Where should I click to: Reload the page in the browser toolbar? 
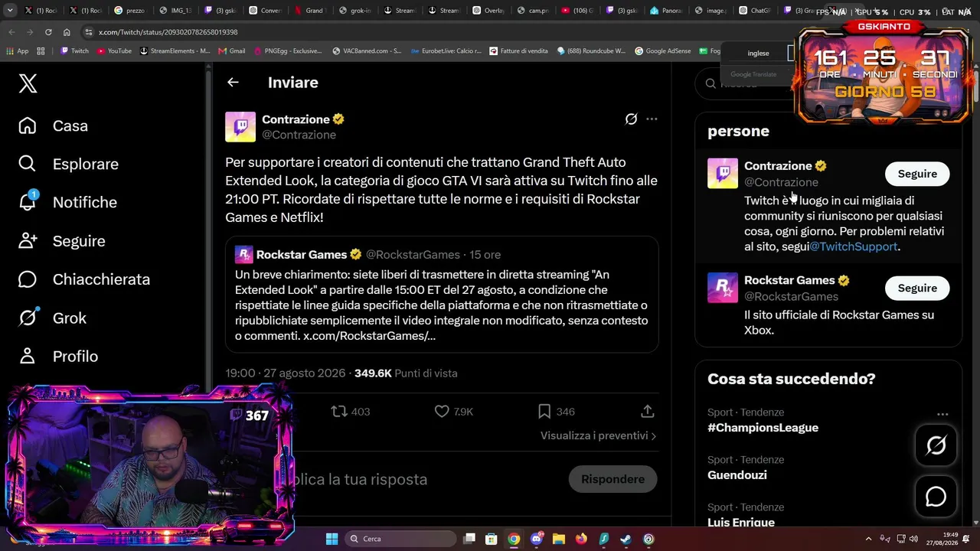(48, 32)
